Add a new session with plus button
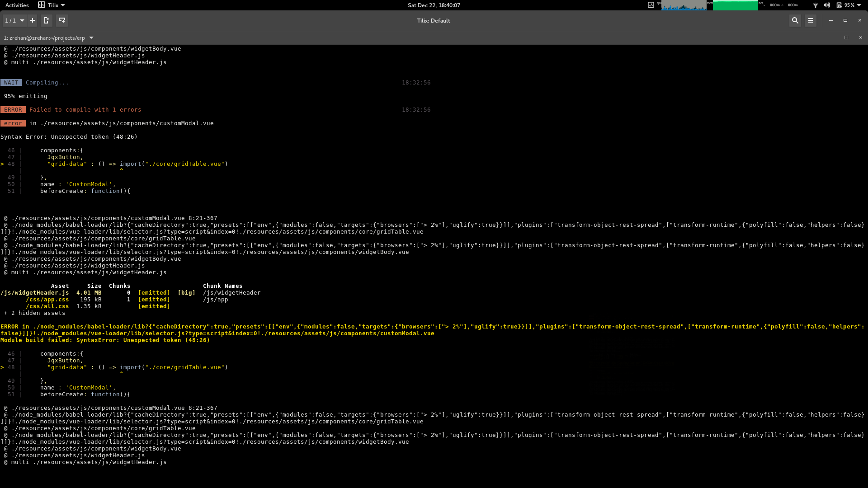Image resolution: width=868 pixels, height=488 pixels. (x=33, y=20)
